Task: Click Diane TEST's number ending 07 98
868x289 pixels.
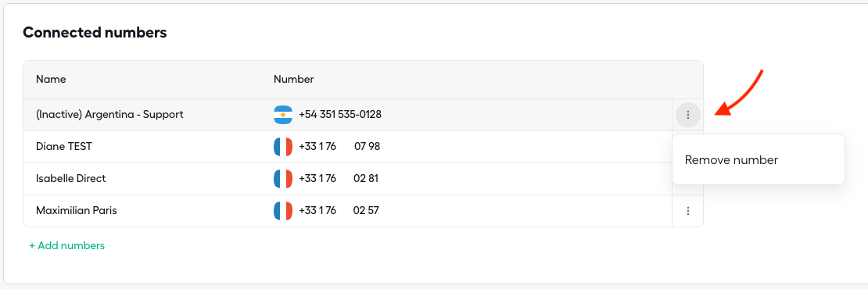Action: [x=339, y=147]
